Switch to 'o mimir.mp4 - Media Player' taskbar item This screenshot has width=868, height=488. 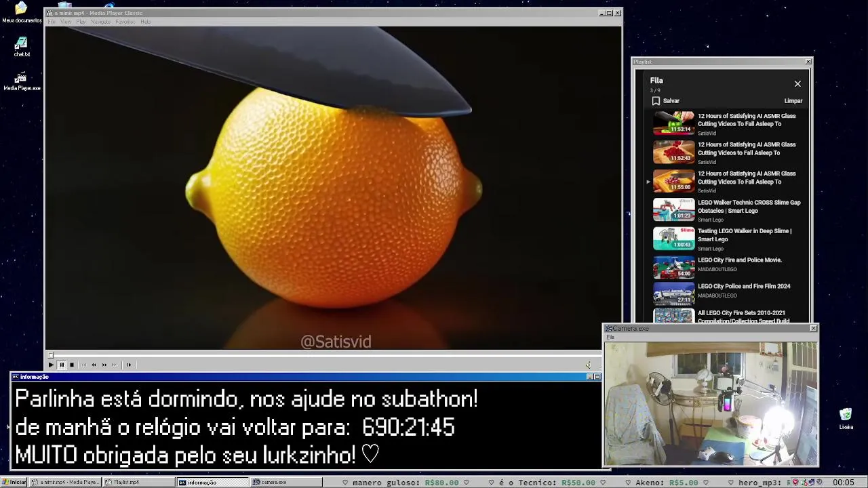tap(66, 483)
